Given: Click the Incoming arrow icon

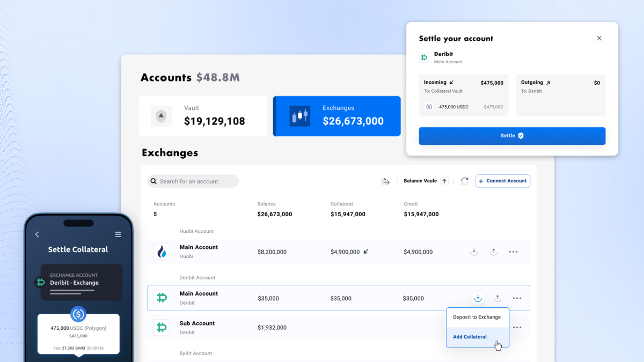Looking at the screenshot, I should tap(451, 83).
